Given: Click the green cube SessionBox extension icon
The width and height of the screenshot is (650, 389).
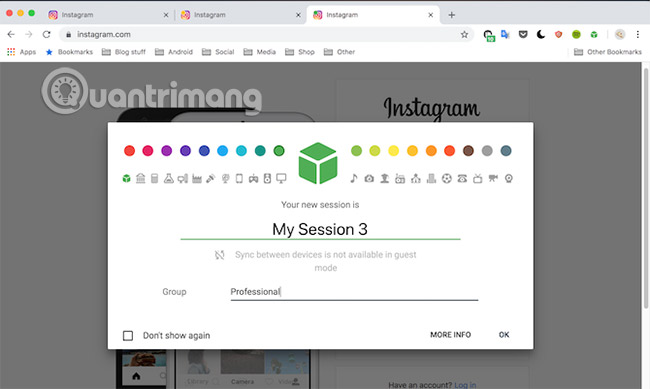Looking at the screenshot, I should (594, 34).
